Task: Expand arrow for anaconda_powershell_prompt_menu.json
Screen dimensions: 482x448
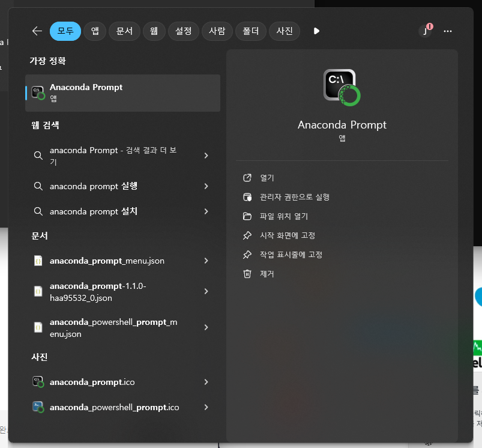Action: pos(206,327)
